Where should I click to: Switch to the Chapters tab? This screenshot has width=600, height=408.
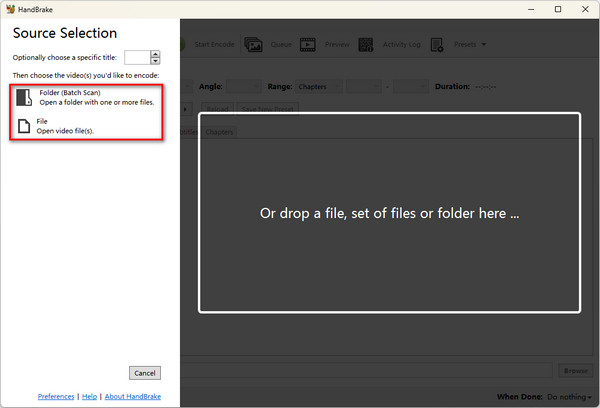tap(219, 132)
